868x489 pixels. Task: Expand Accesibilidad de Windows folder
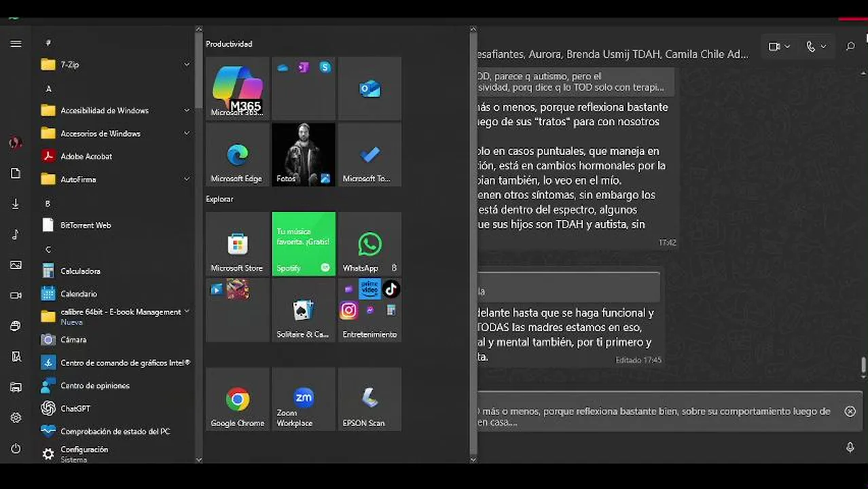click(x=115, y=111)
